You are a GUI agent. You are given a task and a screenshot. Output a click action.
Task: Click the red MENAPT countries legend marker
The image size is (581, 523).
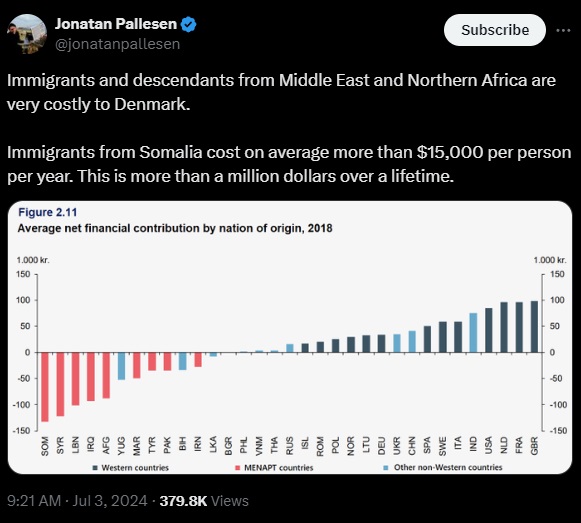(238, 468)
